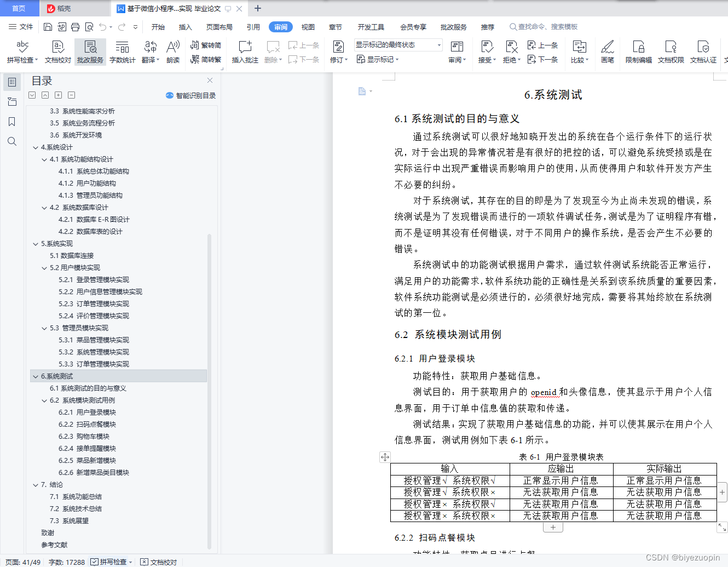Viewport: 728px width, 567px height.
Task: Collapse the 7. 结论 tree node
Action: [x=36, y=485]
